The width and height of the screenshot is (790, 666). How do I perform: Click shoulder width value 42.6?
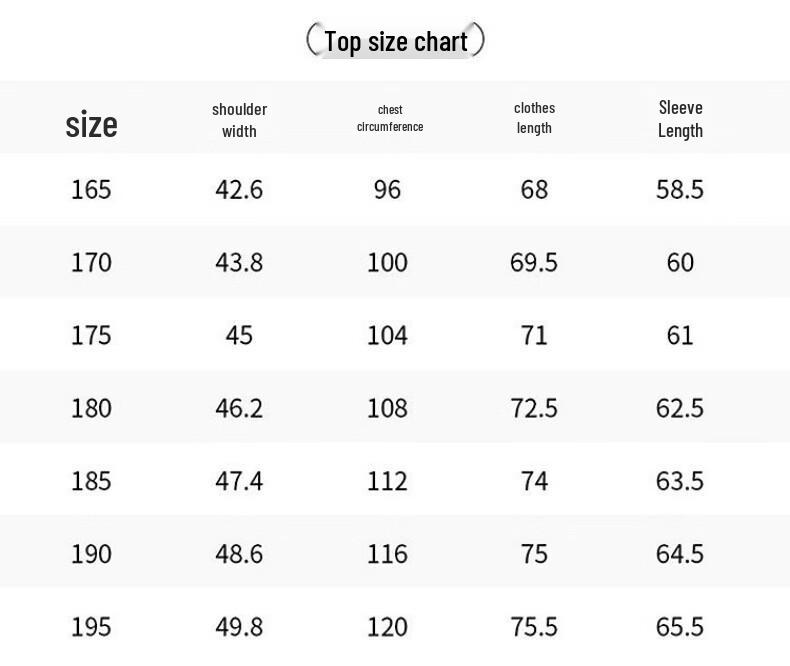click(239, 190)
